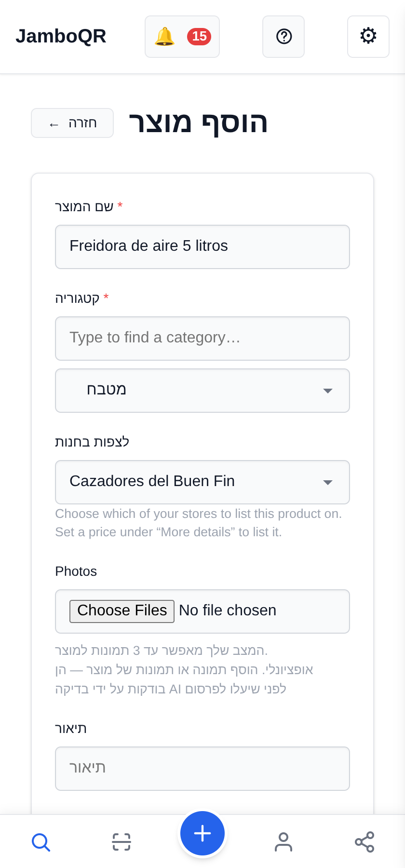Click the חזרה back button

point(72,123)
